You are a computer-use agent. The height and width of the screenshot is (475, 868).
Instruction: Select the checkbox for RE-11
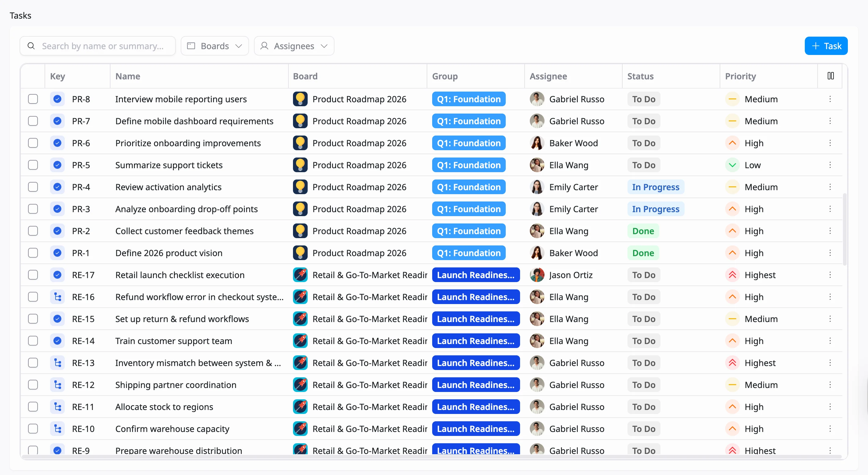pos(33,407)
